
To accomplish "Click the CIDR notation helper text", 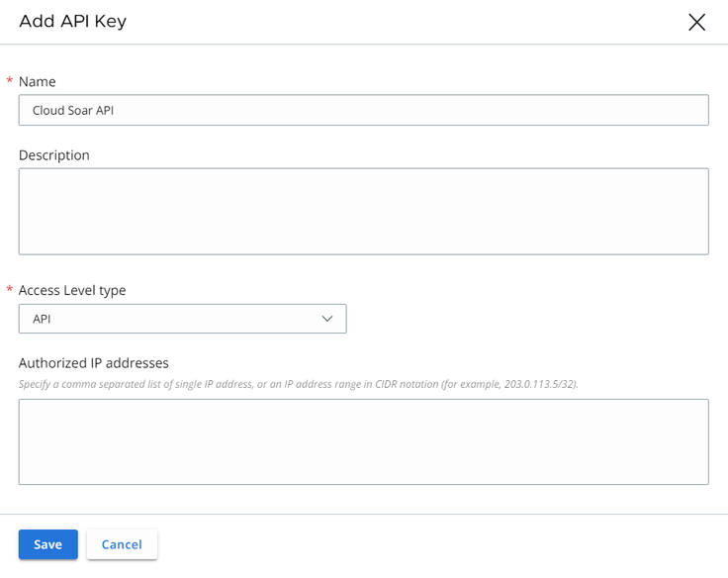I will 297,383.
